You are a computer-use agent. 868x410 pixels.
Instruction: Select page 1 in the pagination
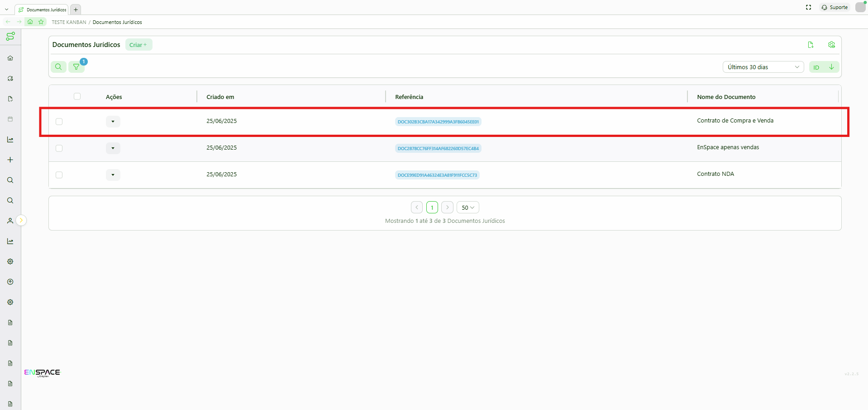pyautogui.click(x=432, y=207)
